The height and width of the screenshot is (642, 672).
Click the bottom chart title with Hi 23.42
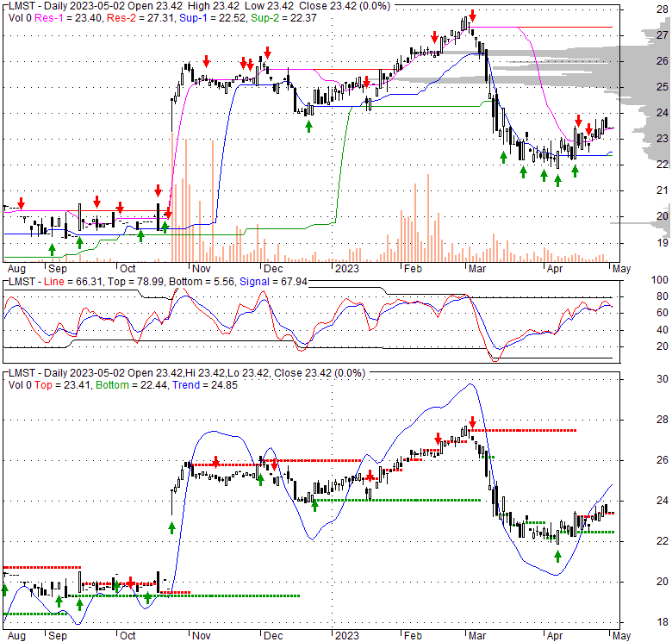point(187,373)
